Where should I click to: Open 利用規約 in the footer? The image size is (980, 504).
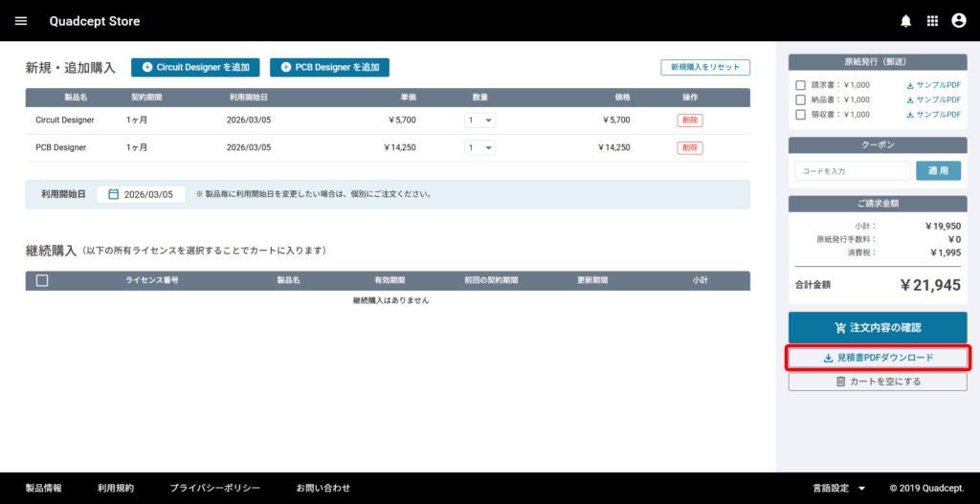pyautogui.click(x=116, y=488)
